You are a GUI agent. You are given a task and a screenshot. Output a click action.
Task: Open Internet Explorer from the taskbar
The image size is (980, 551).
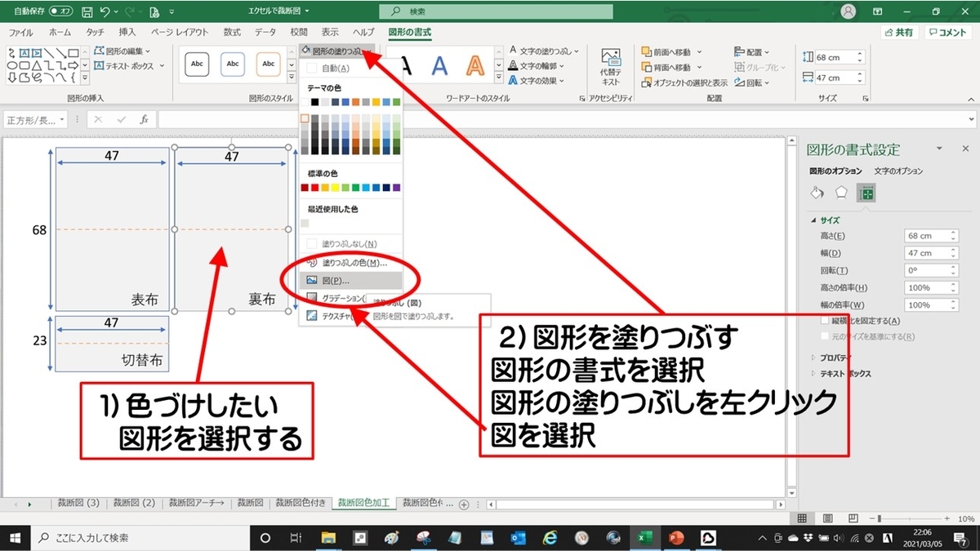[550, 538]
